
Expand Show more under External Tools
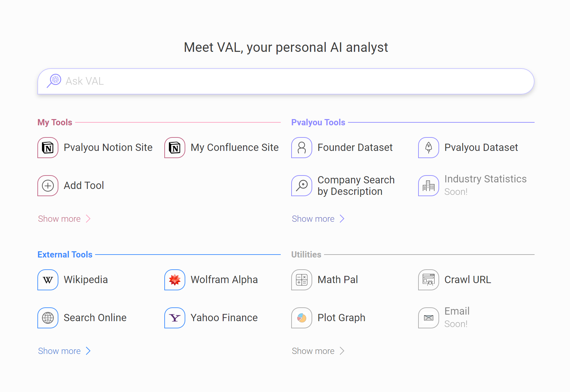click(64, 351)
